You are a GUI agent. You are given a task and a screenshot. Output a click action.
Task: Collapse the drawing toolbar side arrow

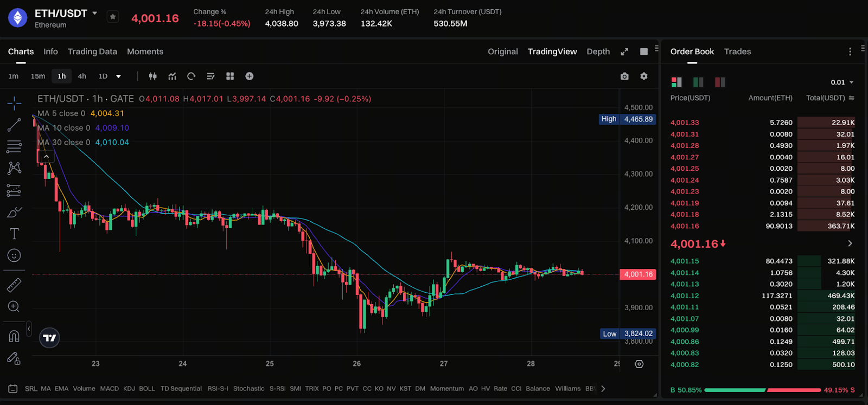pos(29,329)
